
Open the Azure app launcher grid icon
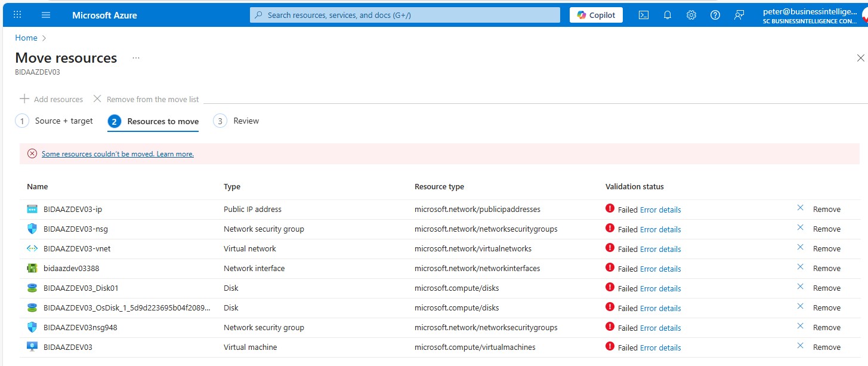pyautogui.click(x=17, y=15)
